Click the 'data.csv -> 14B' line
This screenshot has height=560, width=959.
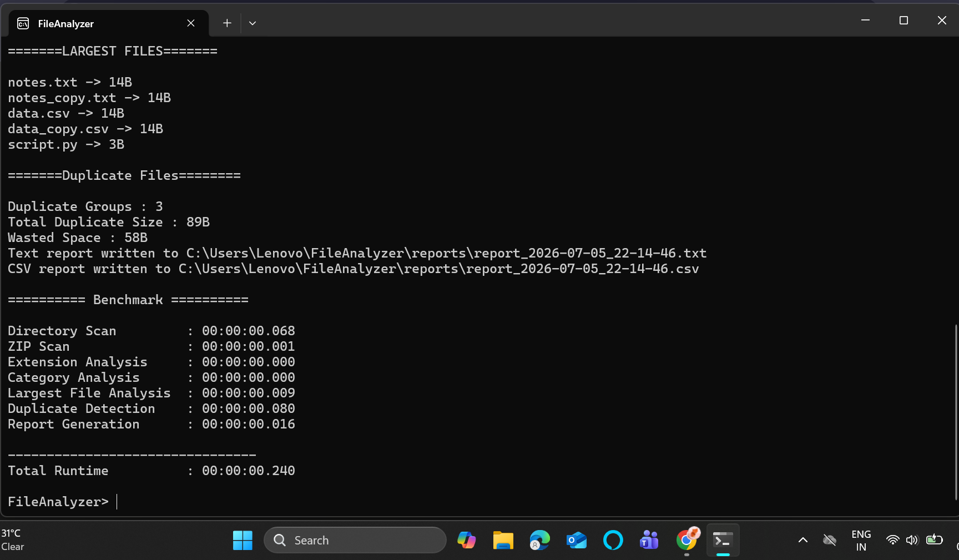[66, 113]
